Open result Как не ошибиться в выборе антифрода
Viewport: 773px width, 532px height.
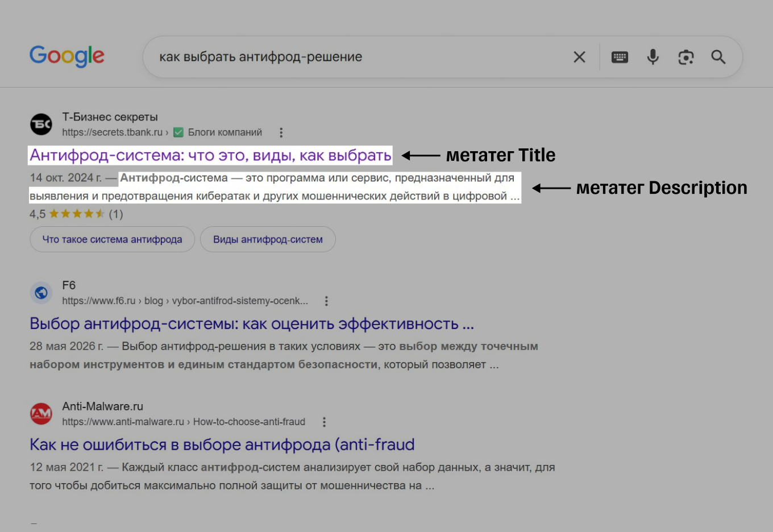tap(222, 444)
